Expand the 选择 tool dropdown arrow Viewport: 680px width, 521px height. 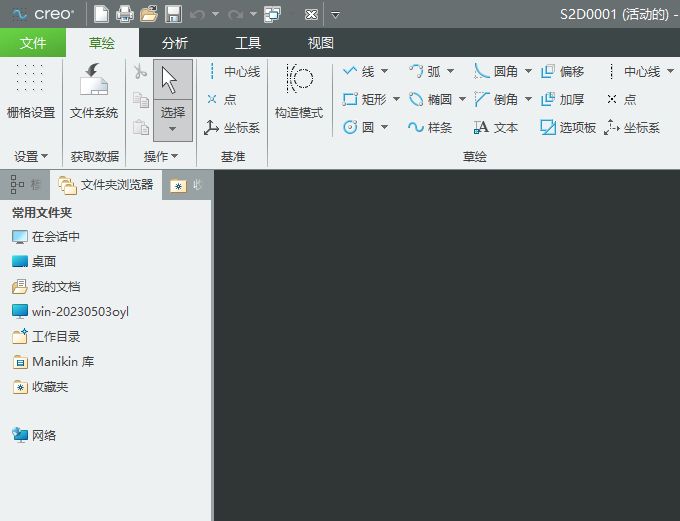173,129
